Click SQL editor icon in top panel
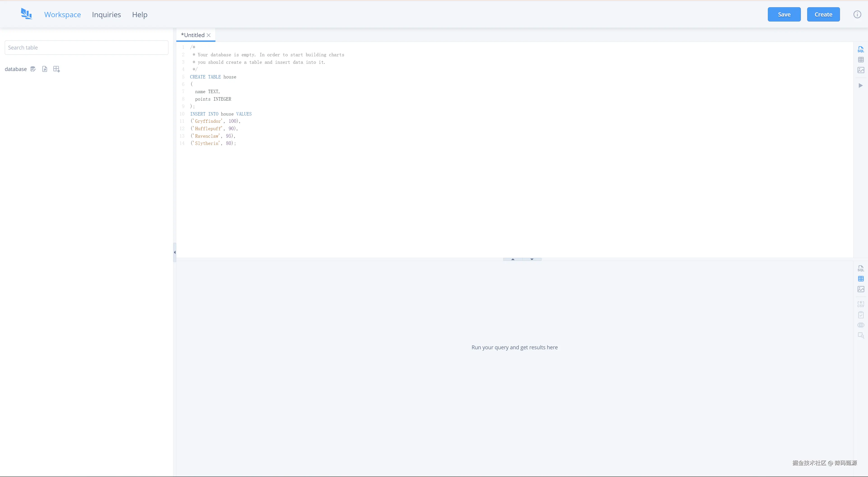This screenshot has width=868, height=477. (x=861, y=50)
